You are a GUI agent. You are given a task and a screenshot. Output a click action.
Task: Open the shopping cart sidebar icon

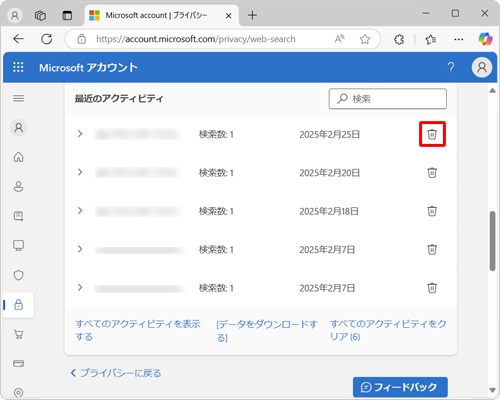[19, 334]
